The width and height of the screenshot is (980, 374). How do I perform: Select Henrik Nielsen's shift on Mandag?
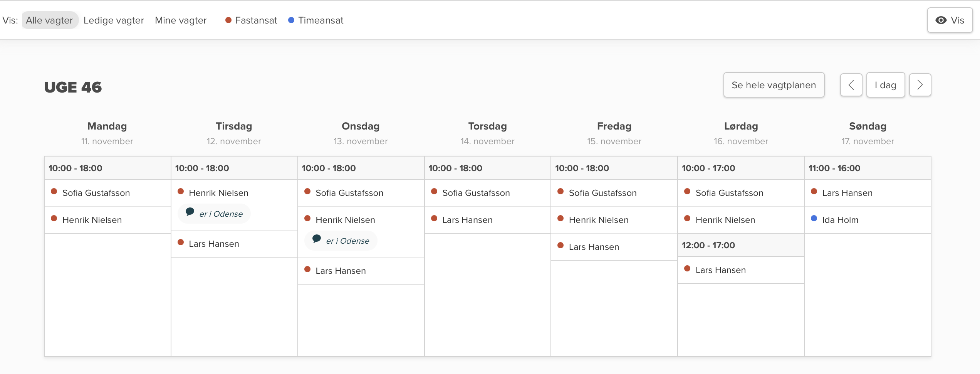(92, 220)
